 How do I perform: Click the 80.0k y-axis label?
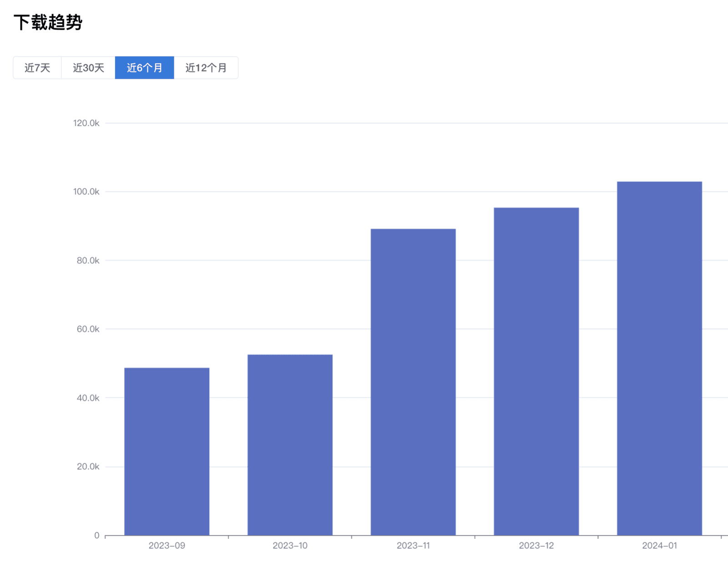click(x=88, y=260)
